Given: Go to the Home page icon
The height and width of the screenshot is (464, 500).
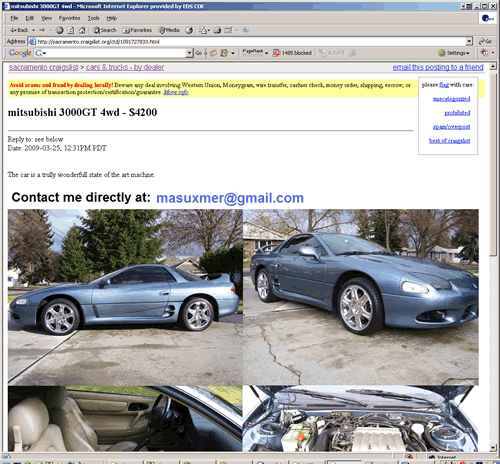Looking at the screenshot, I should coord(82,30).
